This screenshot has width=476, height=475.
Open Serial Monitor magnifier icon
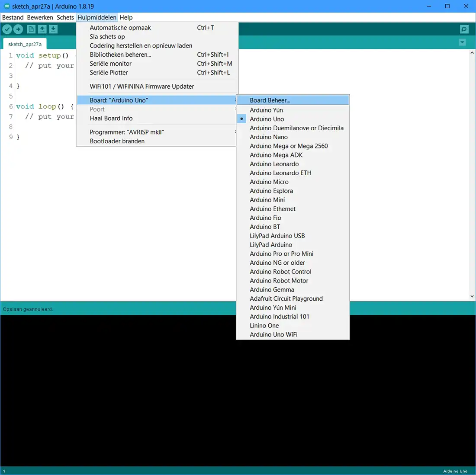464,29
